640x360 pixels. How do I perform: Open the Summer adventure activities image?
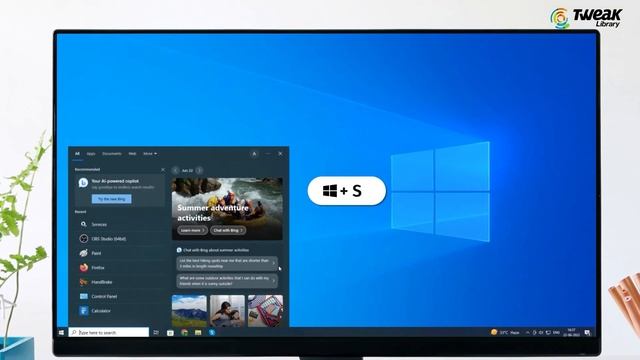[x=227, y=209]
